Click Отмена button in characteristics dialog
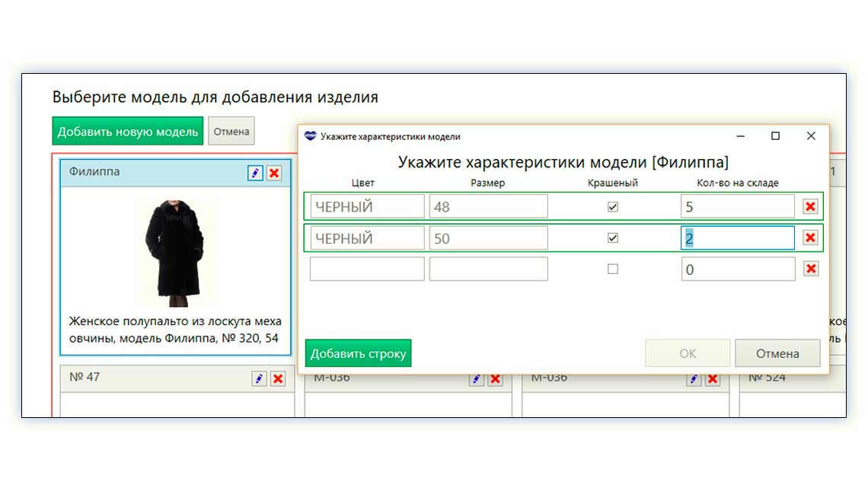 [x=777, y=353]
